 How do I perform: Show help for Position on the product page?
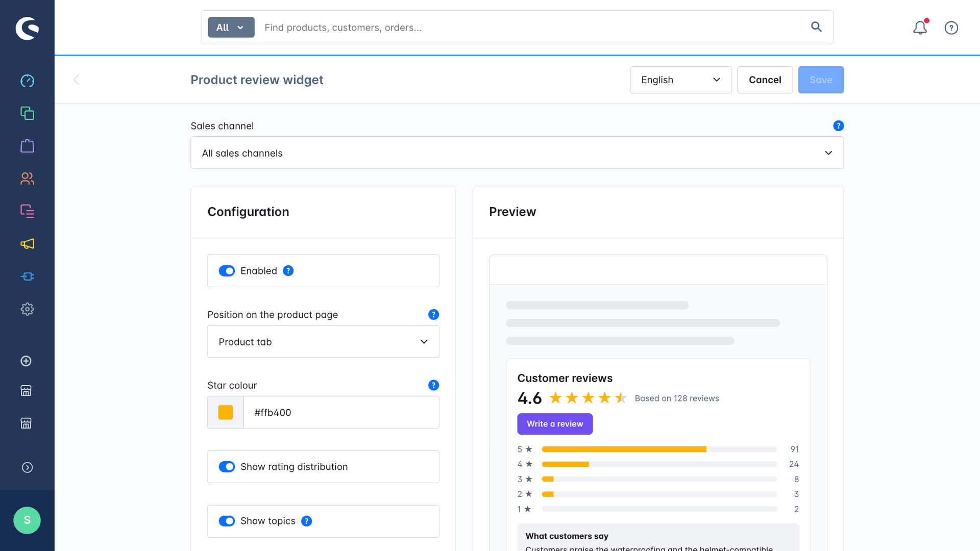pyautogui.click(x=433, y=315)
